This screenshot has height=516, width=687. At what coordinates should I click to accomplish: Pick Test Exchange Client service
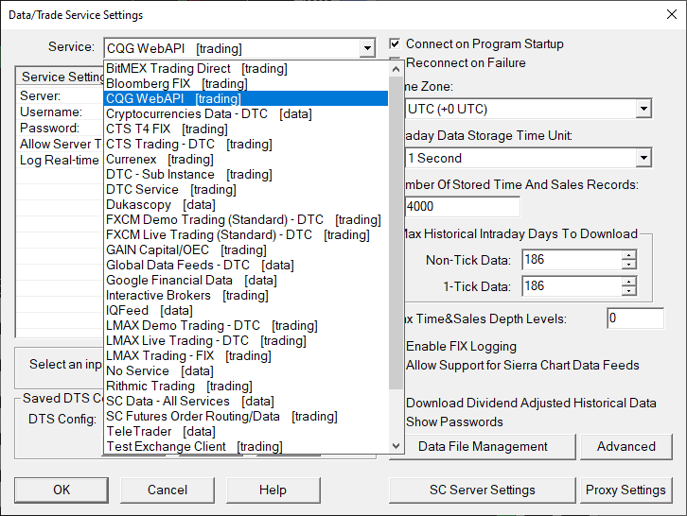coord(246,446)
